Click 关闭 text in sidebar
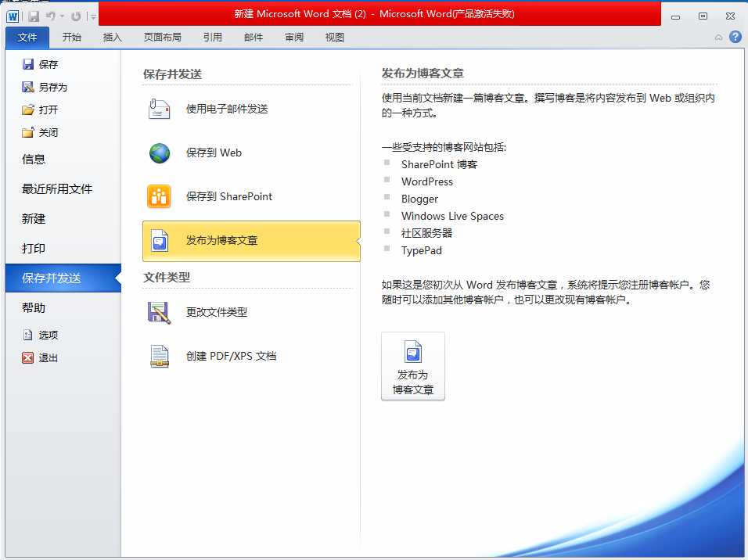 point(49,133)
